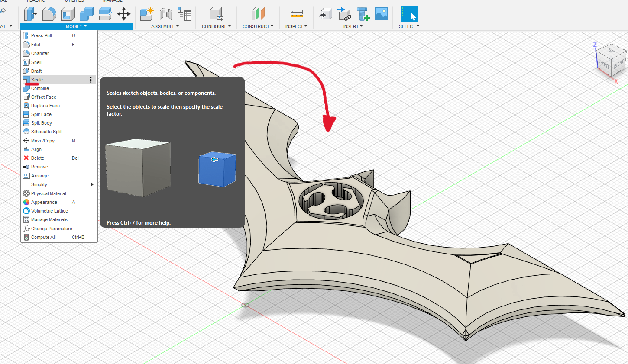Choose Move/Copy from the Modify menu
This screenshot has height=364, width=628.
(x=58, y=141)
